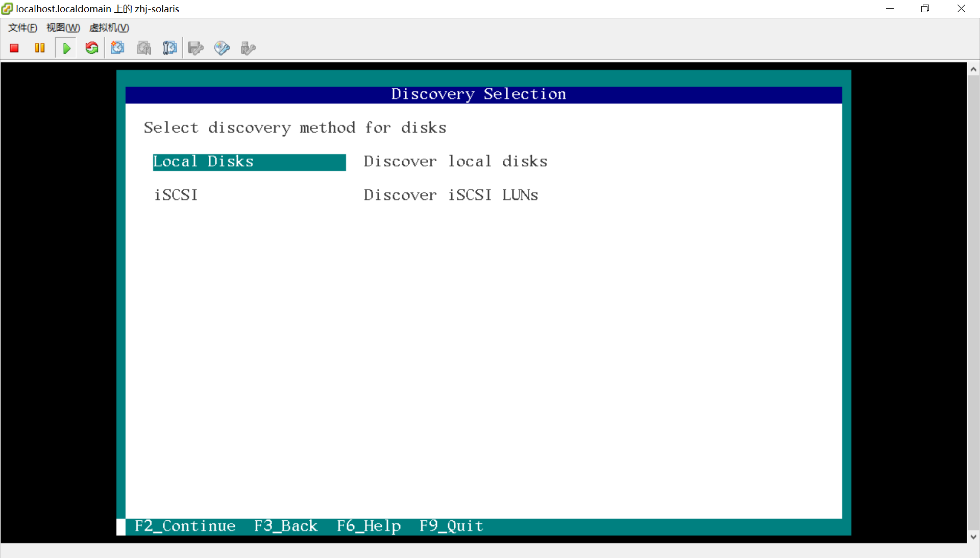The width and height of the screenshot is (980, 558).
Task: Click the USB device connection icon
Action: coord(248,48)
